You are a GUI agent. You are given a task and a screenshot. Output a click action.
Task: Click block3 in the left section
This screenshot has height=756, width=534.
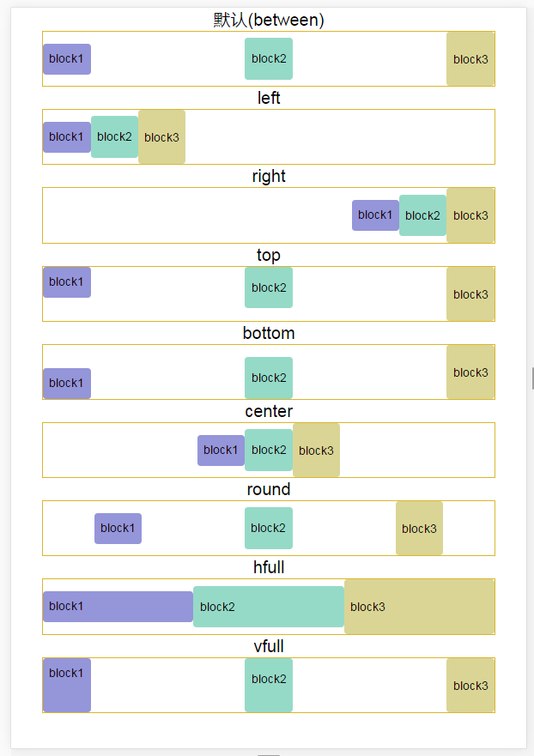coord(161,136)
